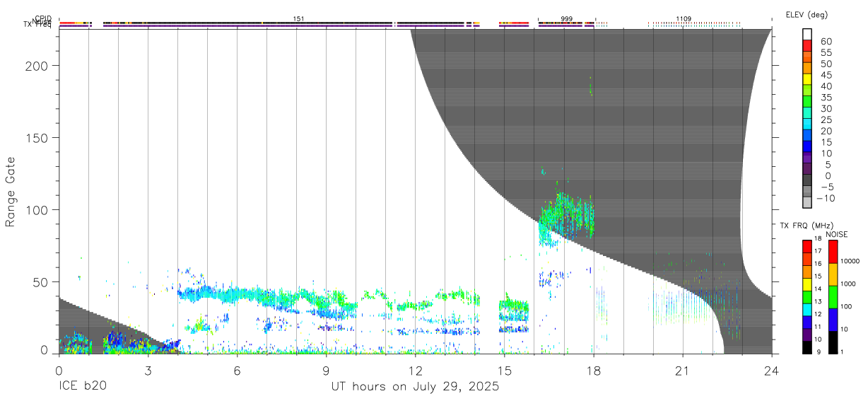Click the green echo cluster near gate 100 at 17 UT
This screenshot has width=868, height=401.
(x=566, y=215)
